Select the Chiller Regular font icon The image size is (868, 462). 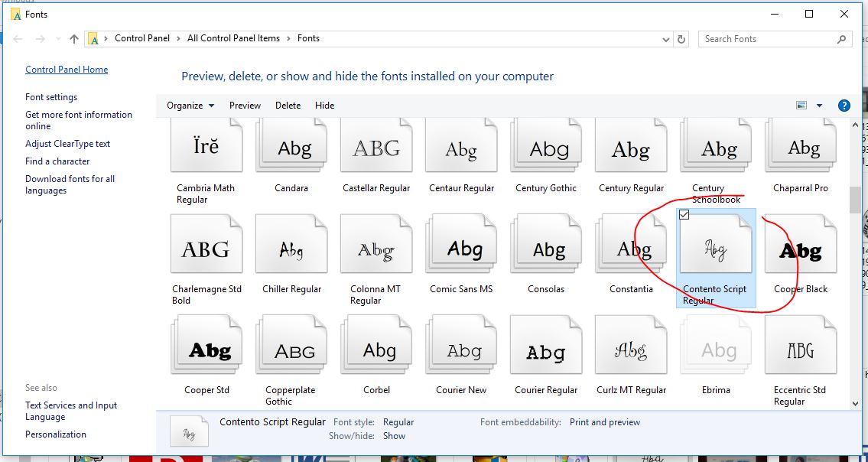click(x=291, y=244)
